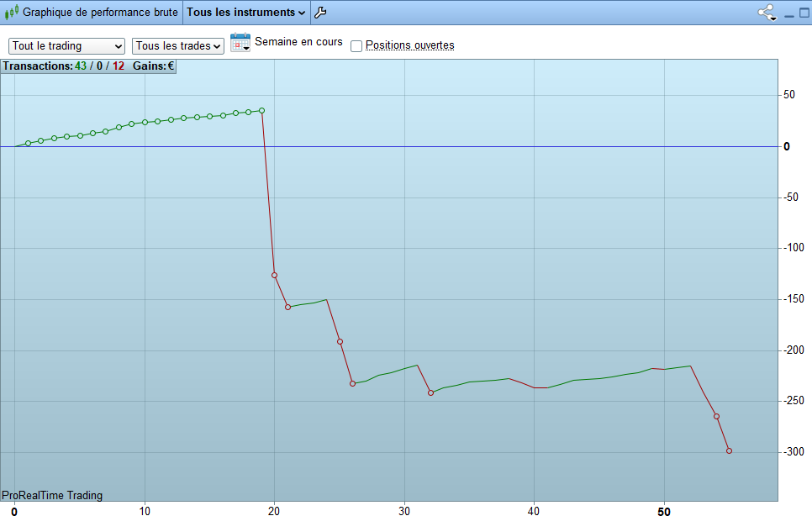Maximize the performance graph window
Viewport: 812px width, 516px height.
coord(804,13)
